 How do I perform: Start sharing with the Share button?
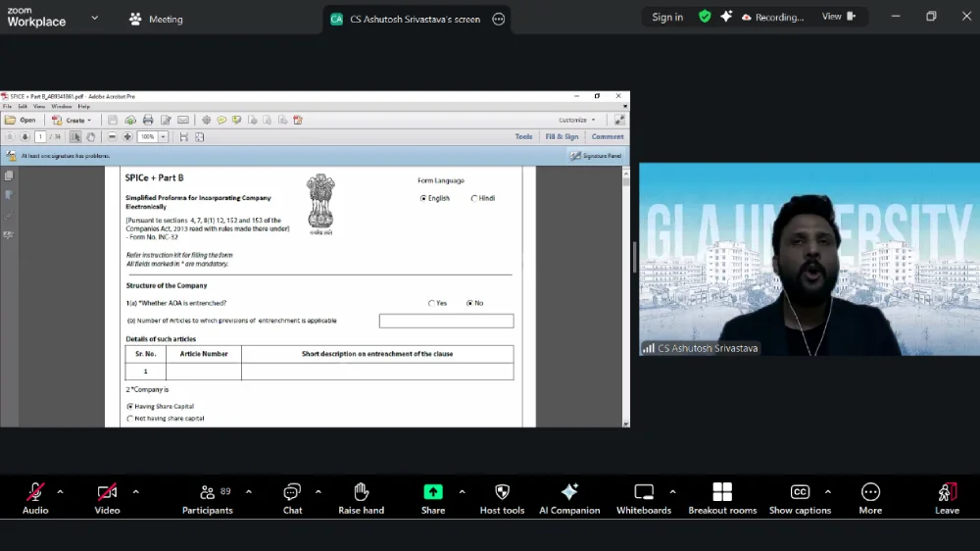coord(433,496)
